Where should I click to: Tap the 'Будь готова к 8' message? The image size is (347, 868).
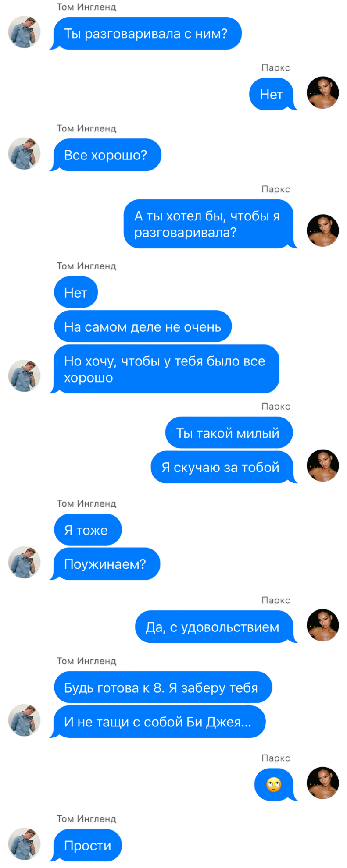pyautogui.click(x=163, y=687)
